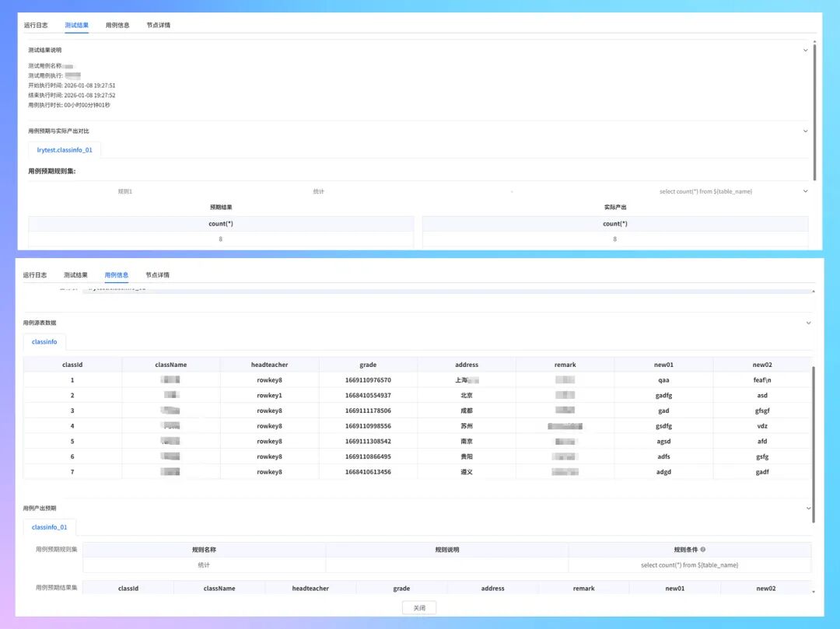The height and width of the screenshot is (629, 840).
Task: Click address cell 贵阳
Action: point(467,456)
